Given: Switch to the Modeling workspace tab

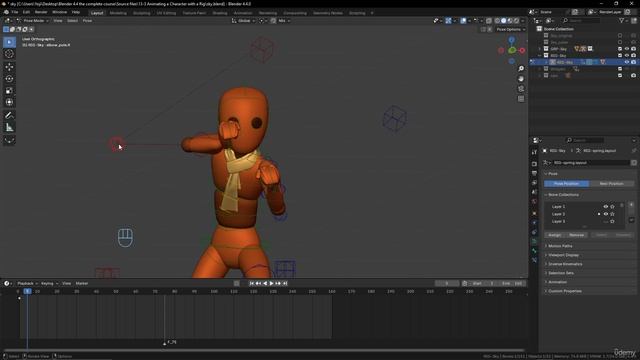Looking at the screenshot, I should tap(118, 13).
